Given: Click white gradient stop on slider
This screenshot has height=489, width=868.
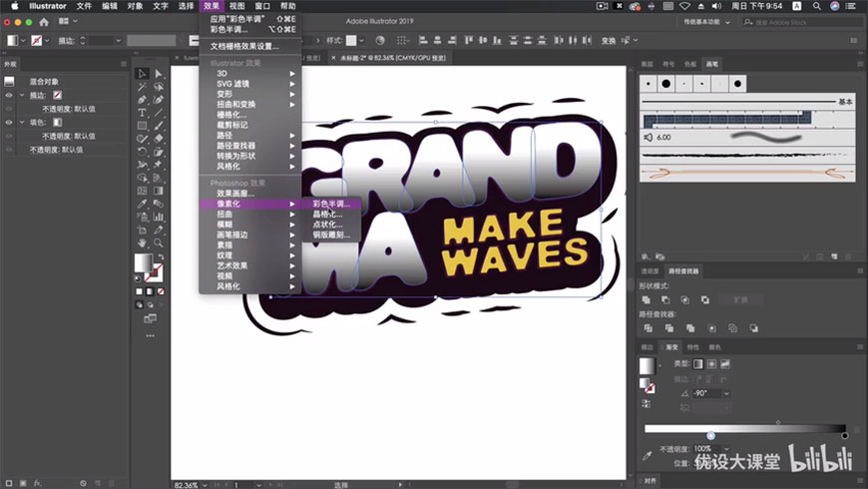Looking at the screenshot, I should coord(710,436).
